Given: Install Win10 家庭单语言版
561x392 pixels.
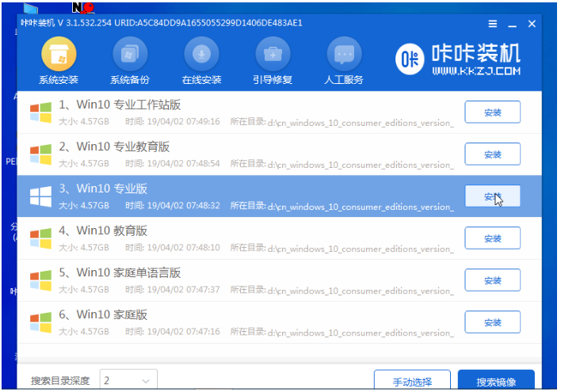Looking at the screenshot, I should [492, 280].
